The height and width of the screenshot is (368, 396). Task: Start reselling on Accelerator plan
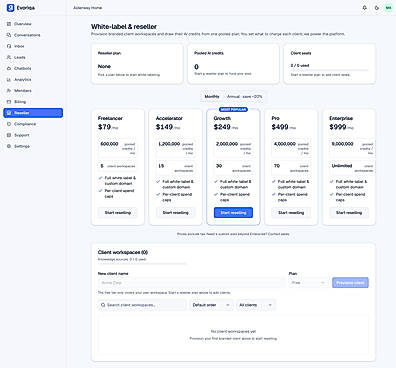pos(175,213)
